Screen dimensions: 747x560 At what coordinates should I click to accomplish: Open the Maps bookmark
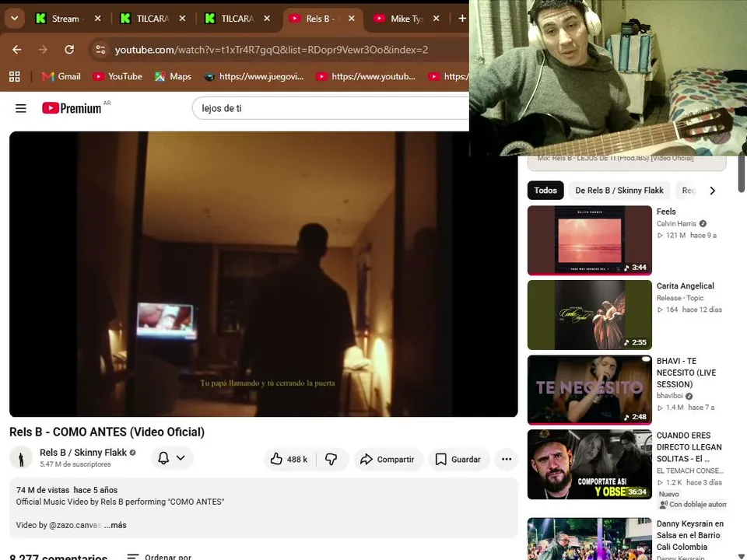[173, 76]
